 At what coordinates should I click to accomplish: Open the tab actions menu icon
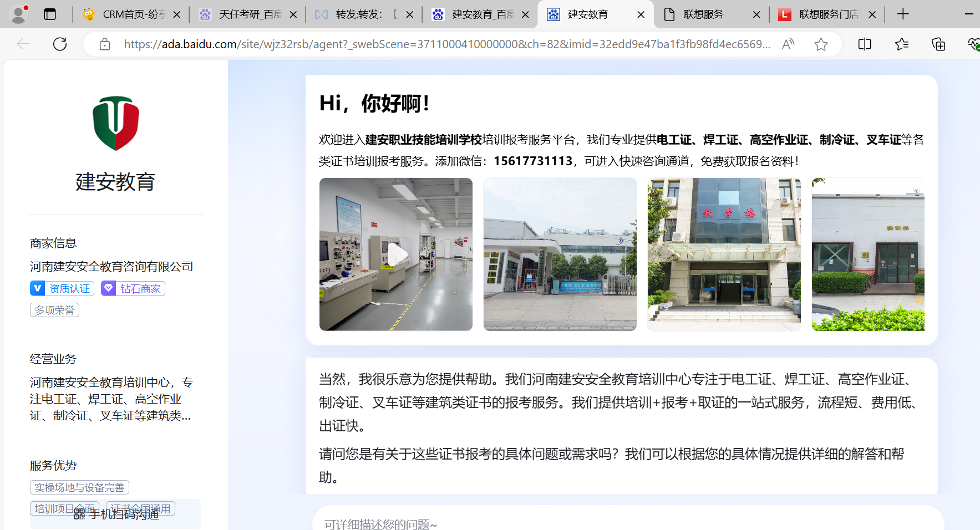(x=50, y=14)
